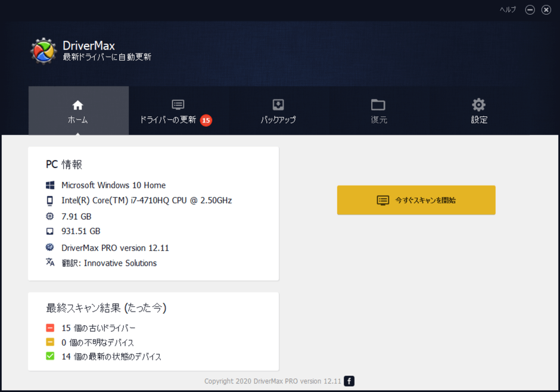Click the memory chip icon beside 7.91 GB
This screenshot has width=560, height=392.
[x=50, y=216]
